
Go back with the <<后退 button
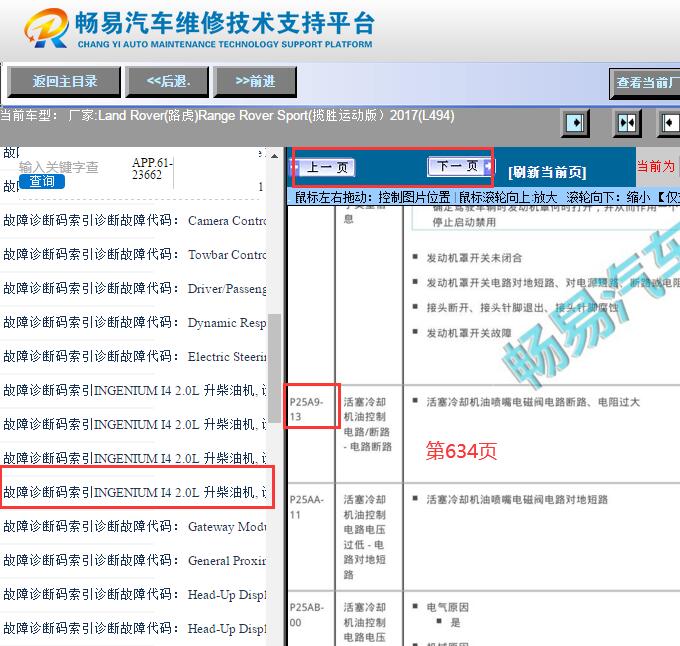click(x=167, y=82)
